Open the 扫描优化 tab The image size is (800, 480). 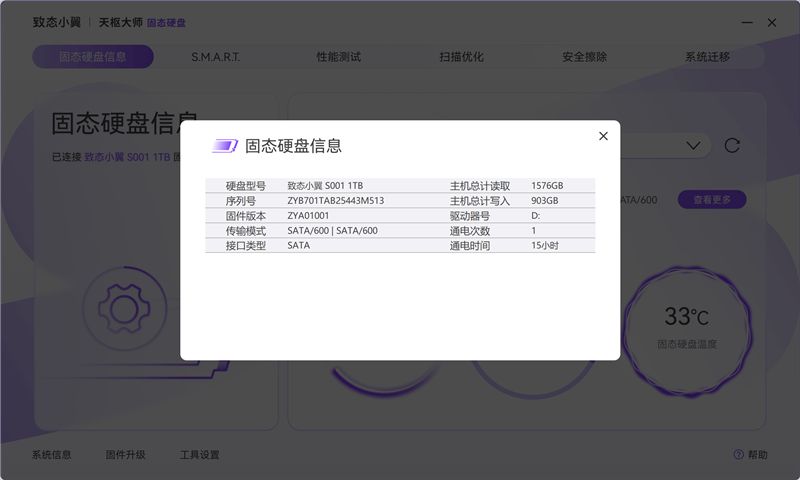461,57
